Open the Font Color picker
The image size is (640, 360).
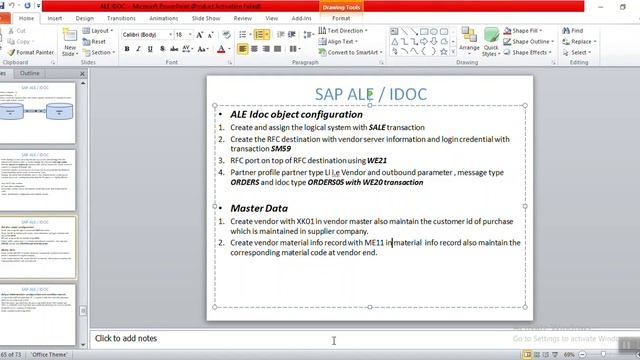221,49
